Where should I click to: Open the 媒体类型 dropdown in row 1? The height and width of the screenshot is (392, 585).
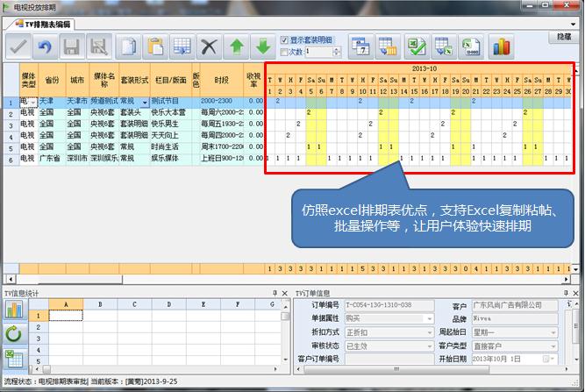tap(33, 102)
